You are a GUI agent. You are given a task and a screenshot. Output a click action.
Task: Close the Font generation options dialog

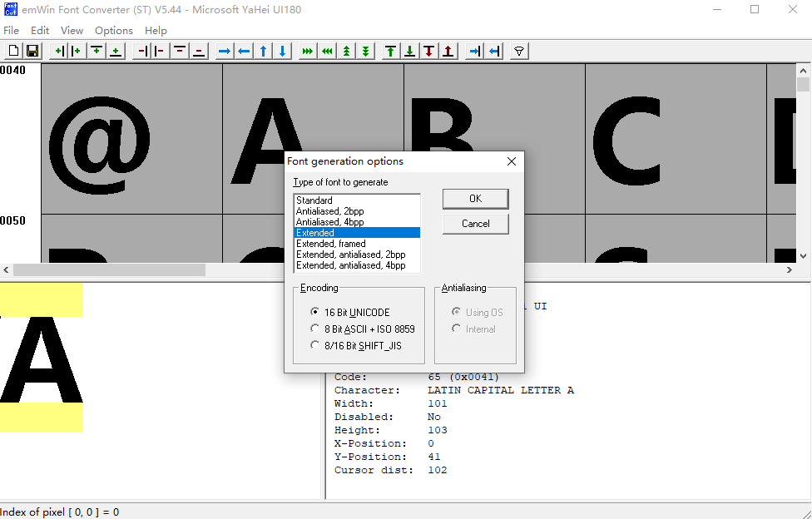point(512,161)
